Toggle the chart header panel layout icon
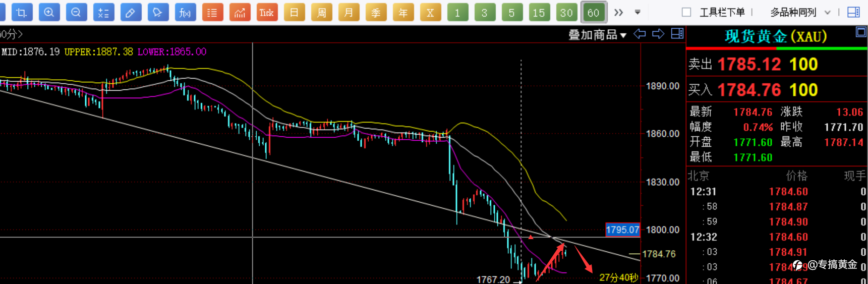 point(677,34)
